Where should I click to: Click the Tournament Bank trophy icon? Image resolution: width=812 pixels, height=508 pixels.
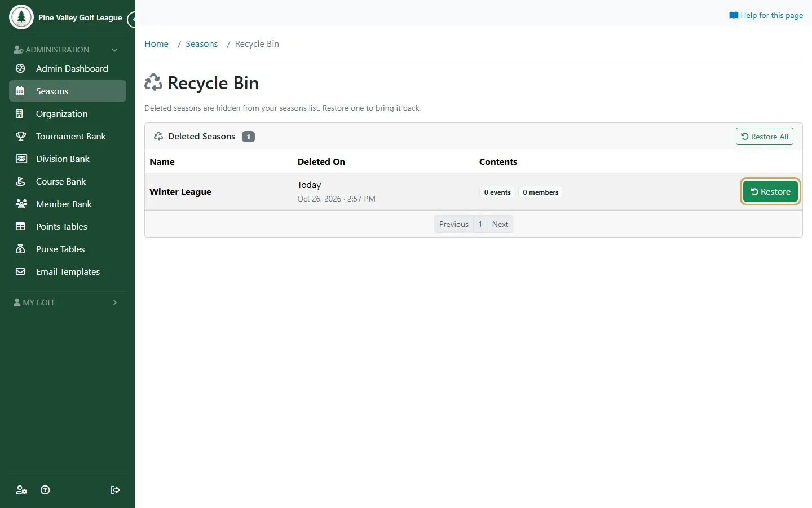[x=21, y=136]
